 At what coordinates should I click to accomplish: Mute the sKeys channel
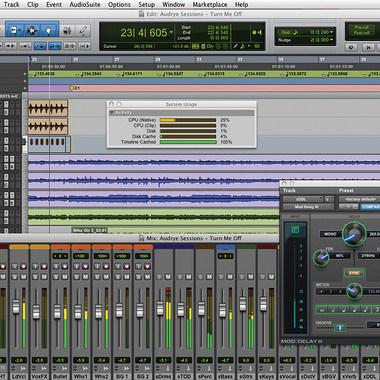click(271, 277)
